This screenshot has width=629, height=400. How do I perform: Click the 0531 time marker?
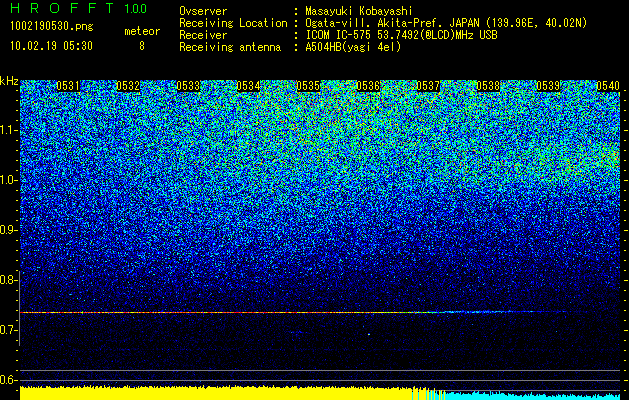click(68, 86)
